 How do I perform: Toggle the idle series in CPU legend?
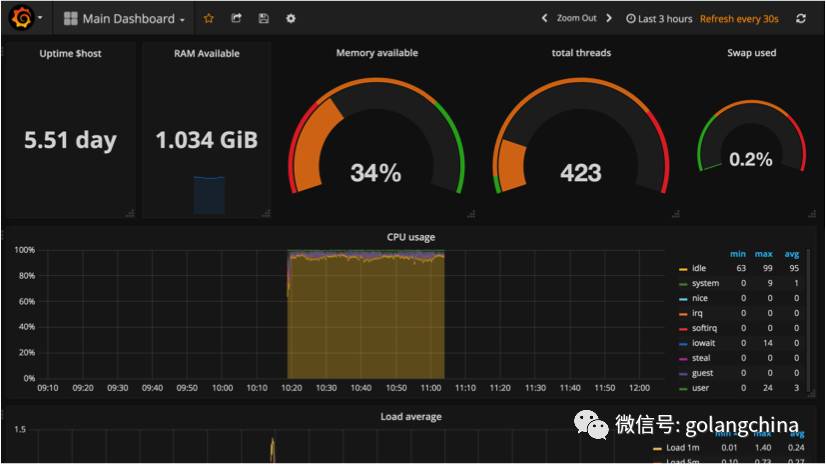699,268
